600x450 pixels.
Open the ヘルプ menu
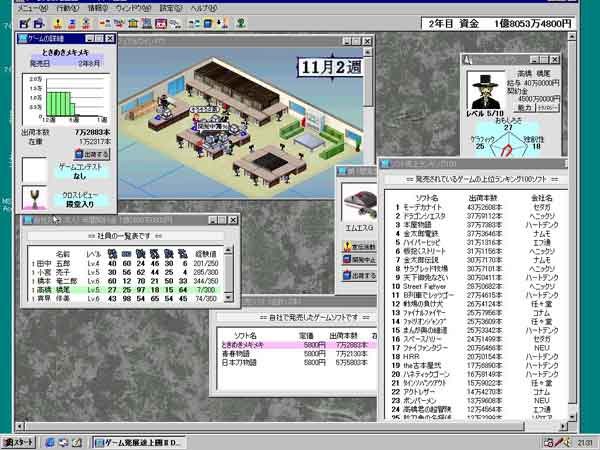204,7
